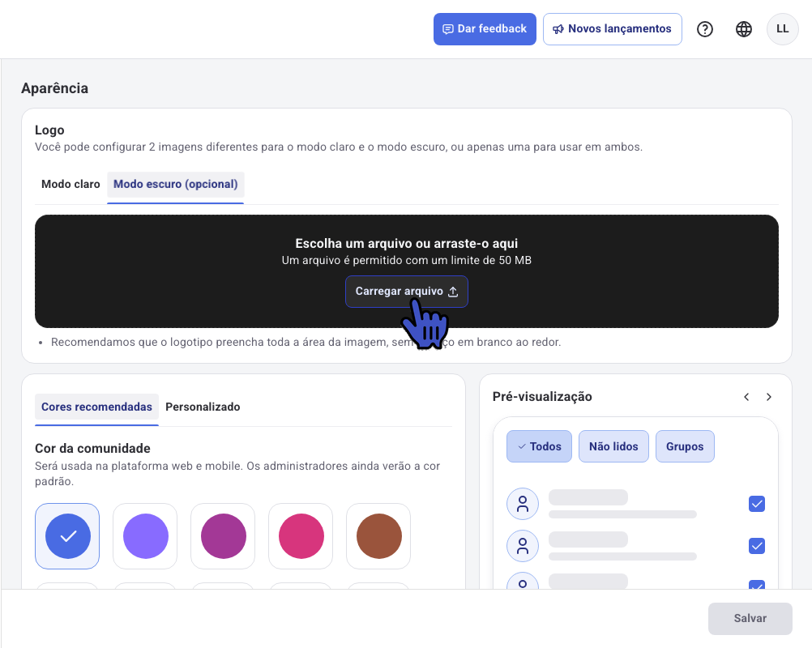Click the Salvar button
The height and width of the screenshot is (648, 812).
click(x=750, y=619)
